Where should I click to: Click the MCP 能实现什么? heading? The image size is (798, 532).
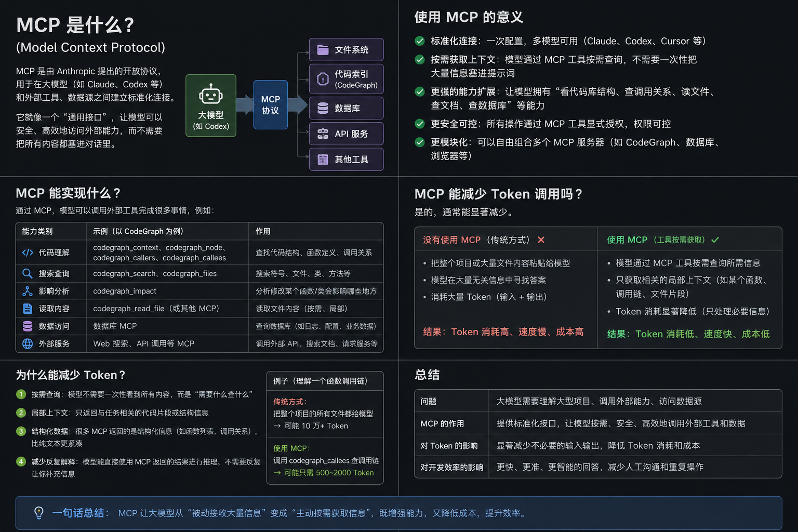(68, 193)
